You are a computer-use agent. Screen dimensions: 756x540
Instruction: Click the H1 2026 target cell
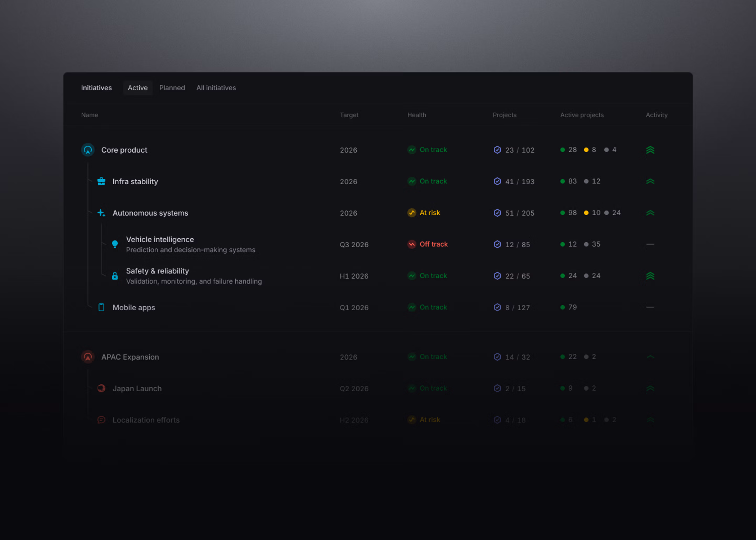point(354,276)
